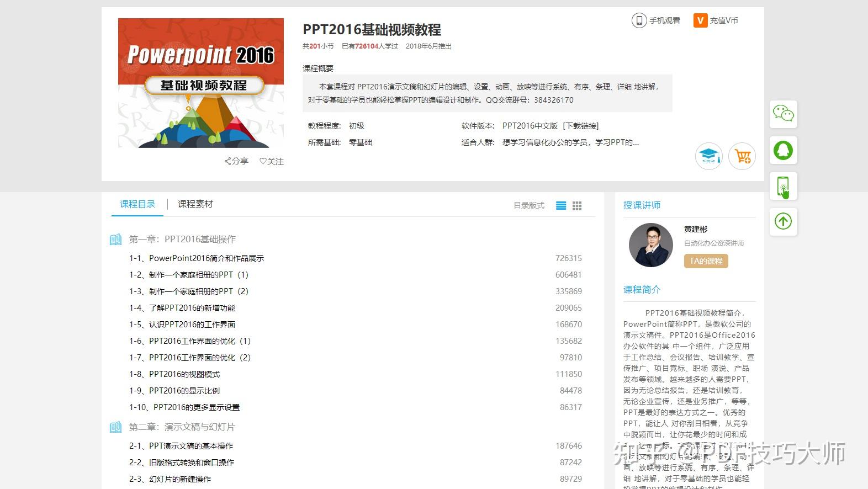Click the 课程简介 section heading
Viewport: 868px width, 489px height.
pos(642,290)
